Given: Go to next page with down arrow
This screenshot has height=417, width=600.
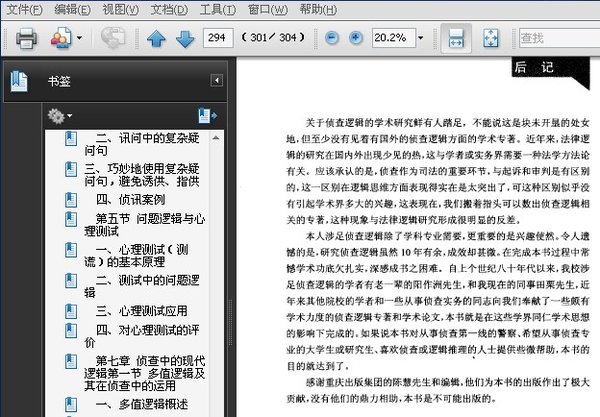Looking at the screenshot, I should click(185, 39).
